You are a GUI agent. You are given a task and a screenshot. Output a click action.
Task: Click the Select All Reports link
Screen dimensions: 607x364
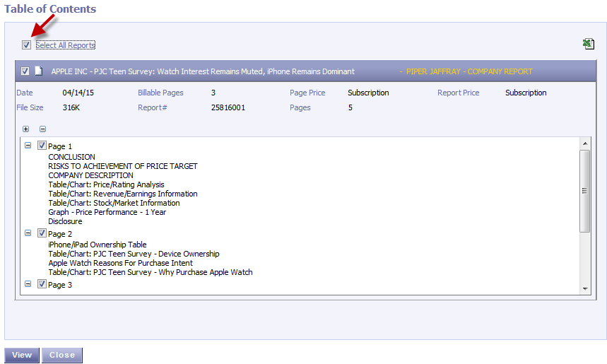[x=66, y=45]
